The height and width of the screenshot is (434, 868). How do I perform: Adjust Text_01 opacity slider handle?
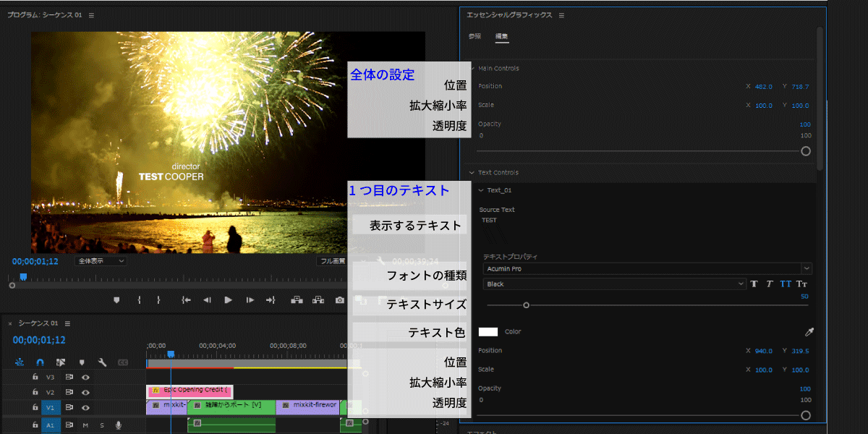806,415
